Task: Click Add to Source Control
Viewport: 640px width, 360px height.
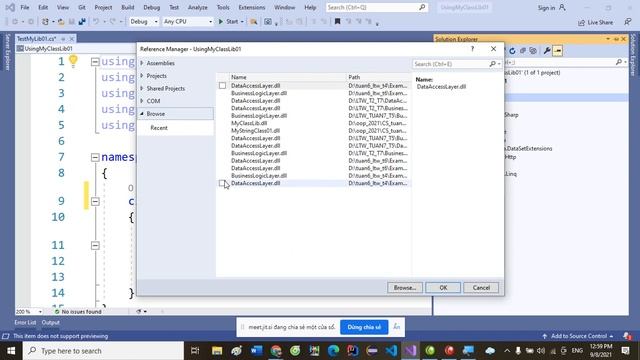Action: (x=578, y=336)
